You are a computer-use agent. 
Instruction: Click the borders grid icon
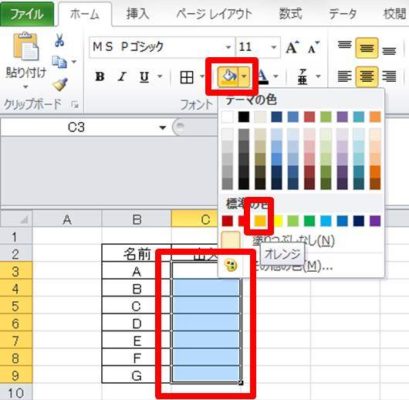click(187, 77)
